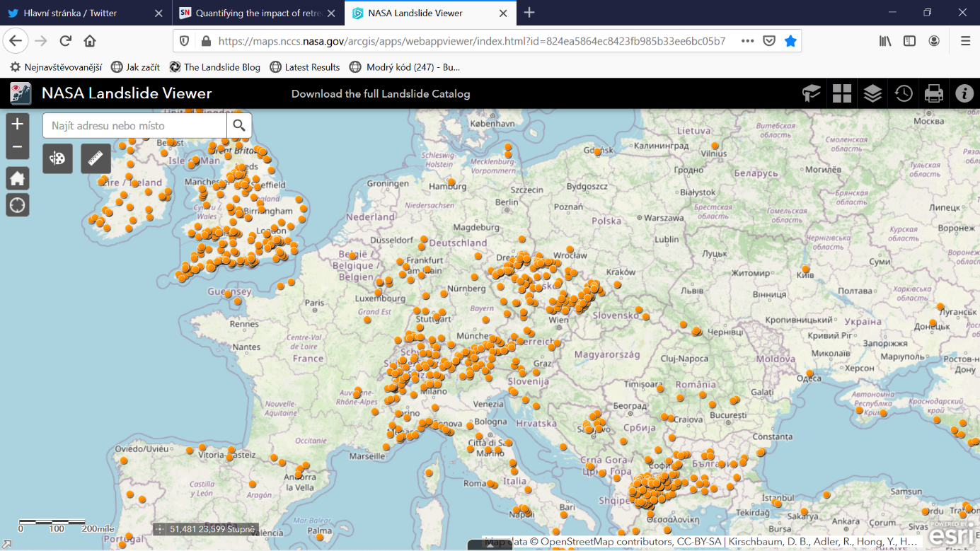Image resolution: width=980 pixels, height=551 pixels.
Task: Open the graduation cap tutorial widget
Action: (811, 93)
